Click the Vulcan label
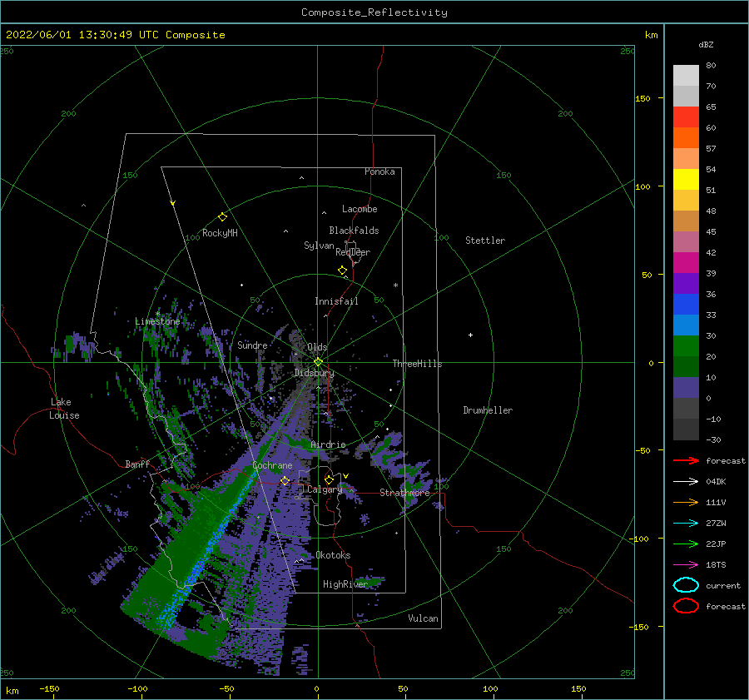 423,618
